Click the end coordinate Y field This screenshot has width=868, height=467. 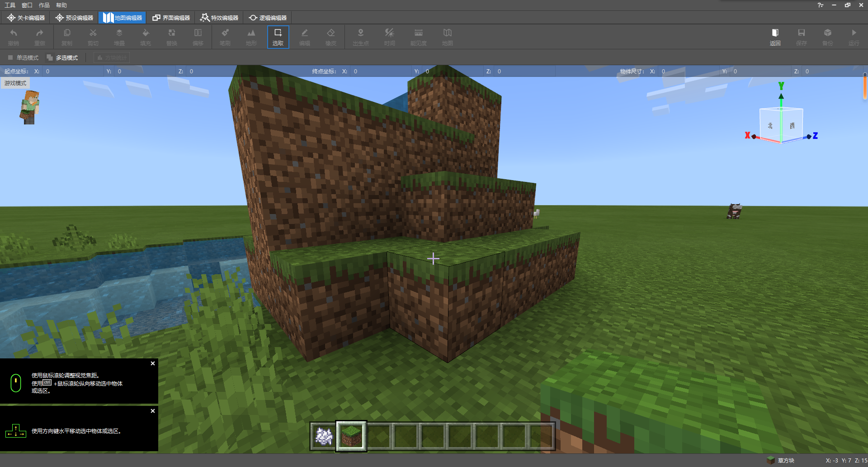click(x=452, y=71)
